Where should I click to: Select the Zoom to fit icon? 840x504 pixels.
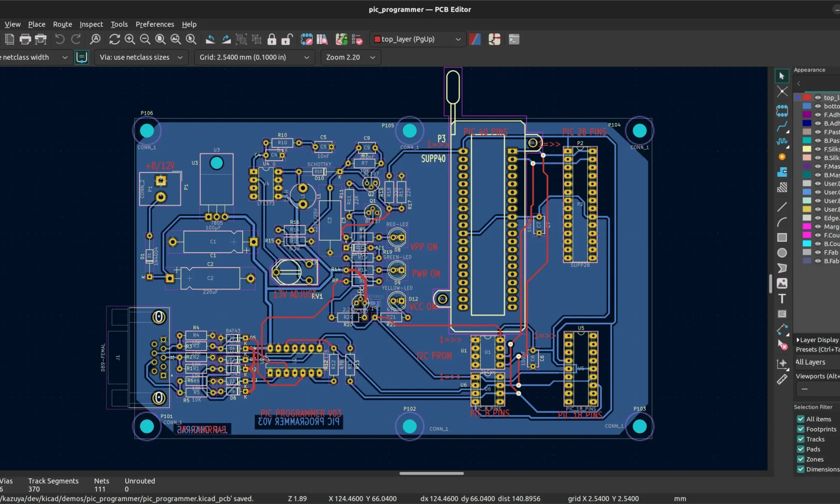(x=160, y=39)
